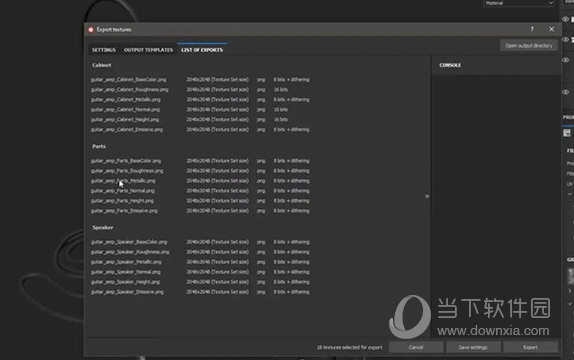Select guitar_amp_Speaker_Roughness.png row
The image size is (574, 360).
[200, 252]
